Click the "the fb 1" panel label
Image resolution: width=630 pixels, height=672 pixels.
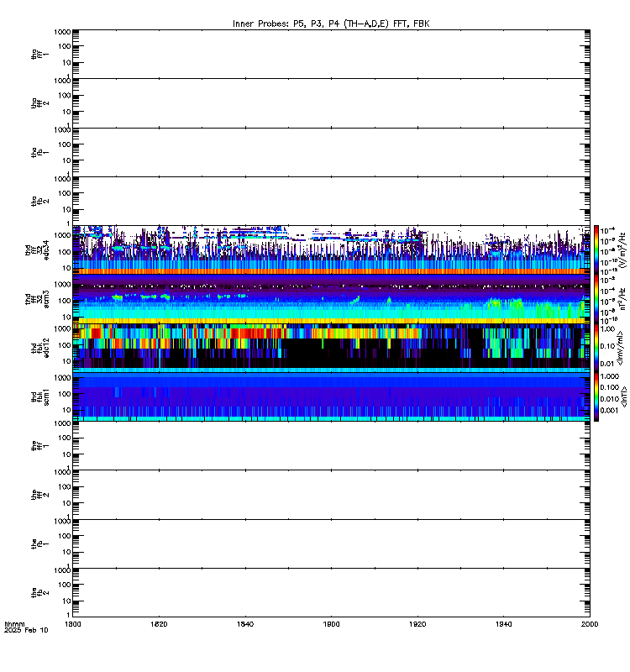39,543
